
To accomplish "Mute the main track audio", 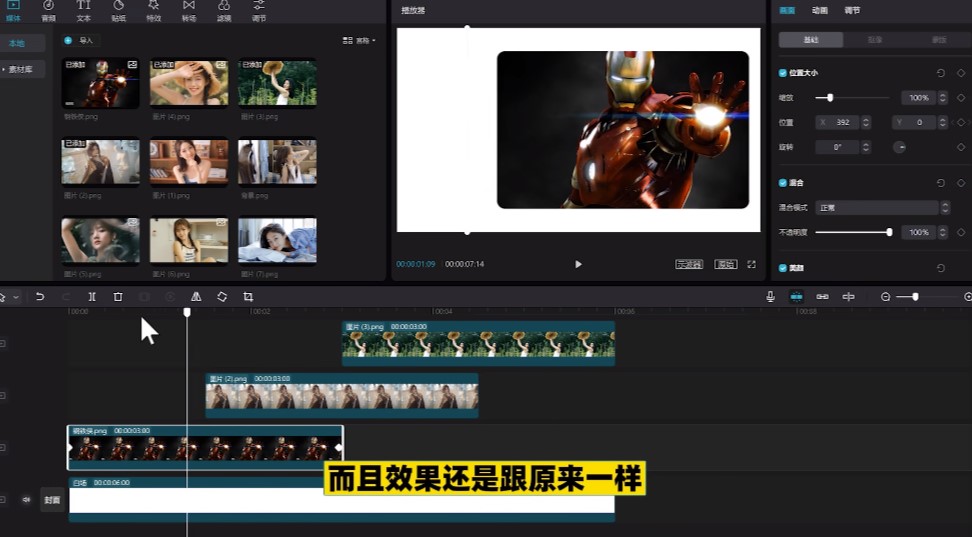I will 26,499.
